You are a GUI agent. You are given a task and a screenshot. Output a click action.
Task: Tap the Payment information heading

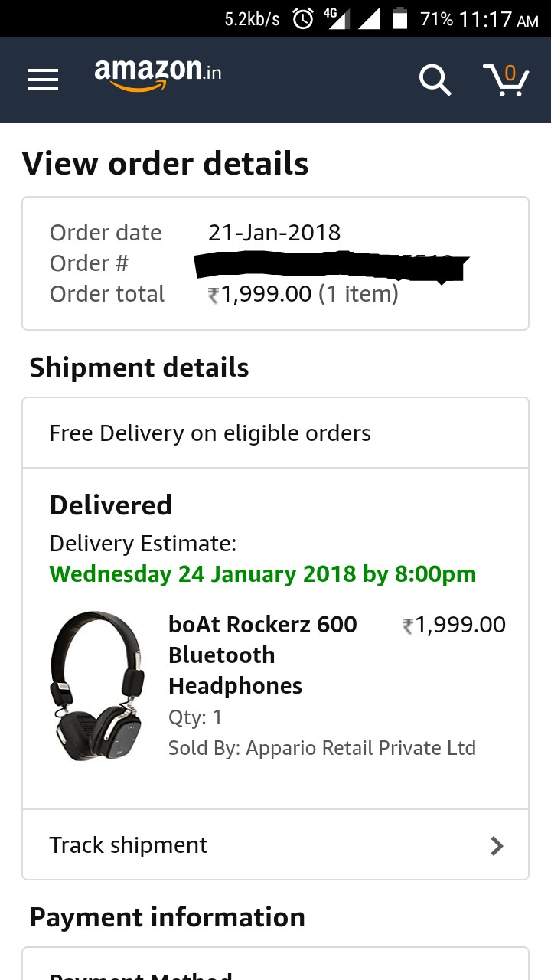[168, 917]
